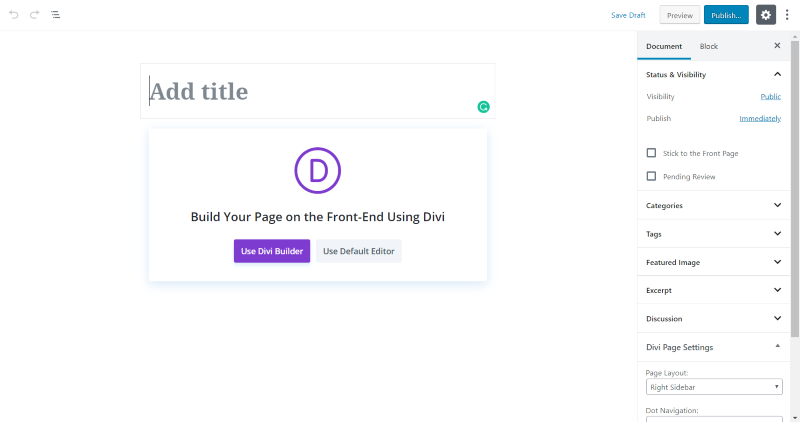Switch to the Document tab
800x422 pixels.
click(x=664, y=46)
